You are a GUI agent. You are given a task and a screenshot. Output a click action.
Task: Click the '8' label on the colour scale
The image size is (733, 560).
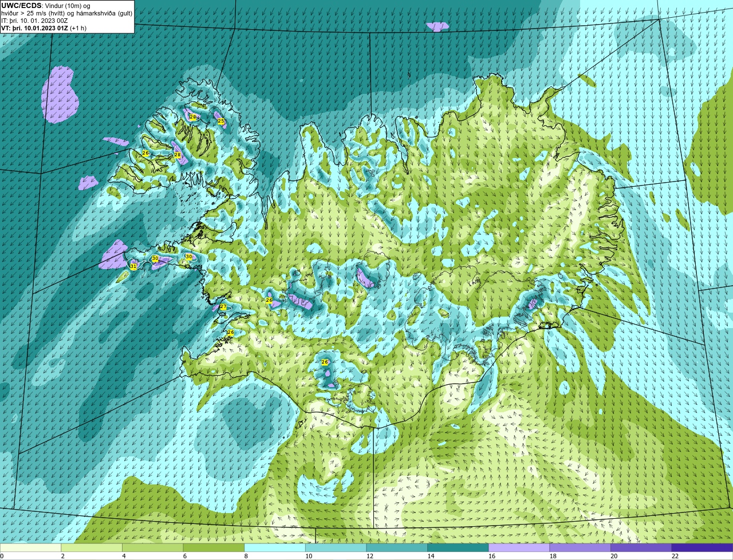pyautogui.click(x=246, y=556)
